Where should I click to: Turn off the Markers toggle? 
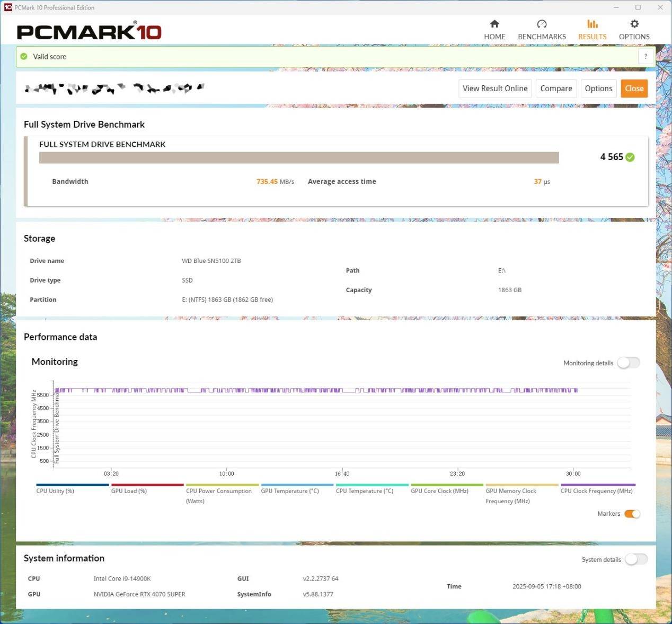coord(632,514)
